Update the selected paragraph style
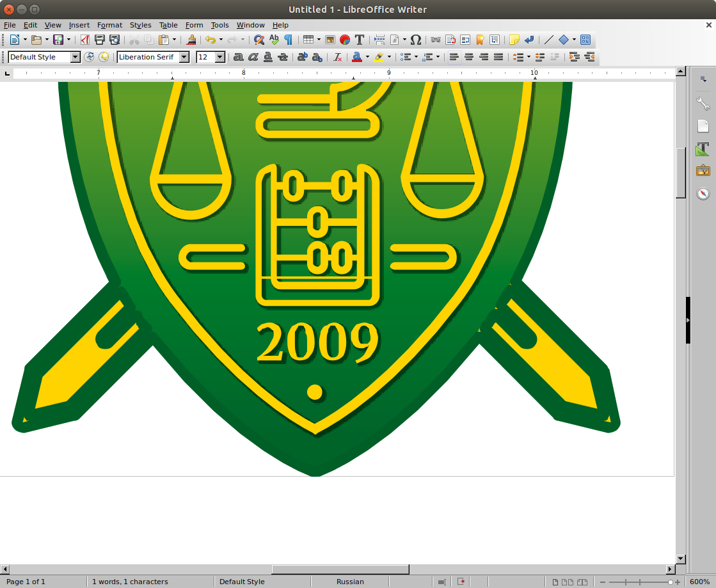The width and height of the screenshot is (716, 588). click(x=89, y=57)
